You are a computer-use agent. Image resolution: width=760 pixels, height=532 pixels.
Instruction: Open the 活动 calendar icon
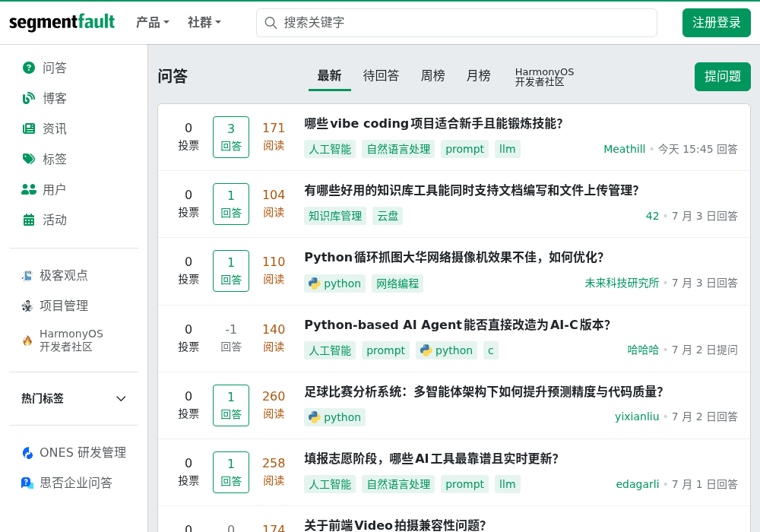point(29,220)
